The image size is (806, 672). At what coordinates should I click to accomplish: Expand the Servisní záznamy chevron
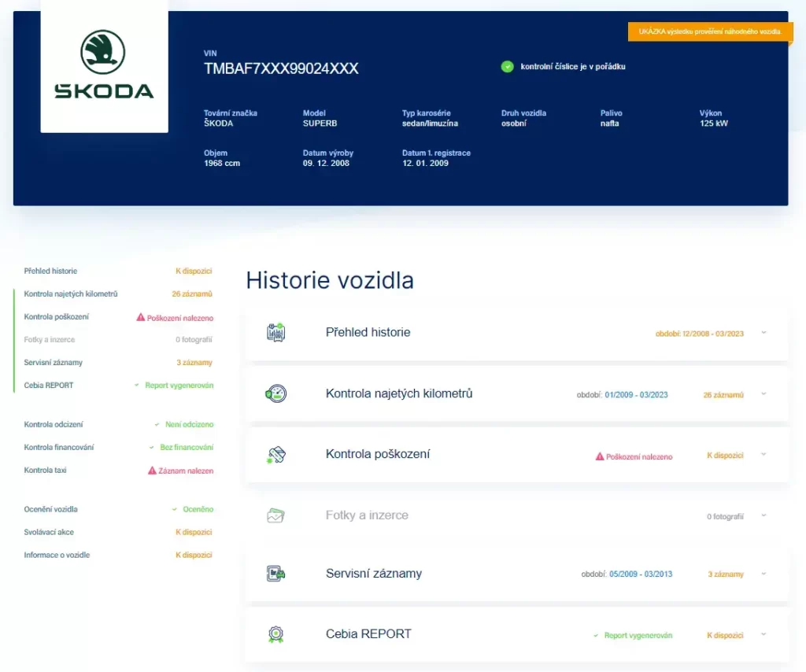(x=763, y=574)
